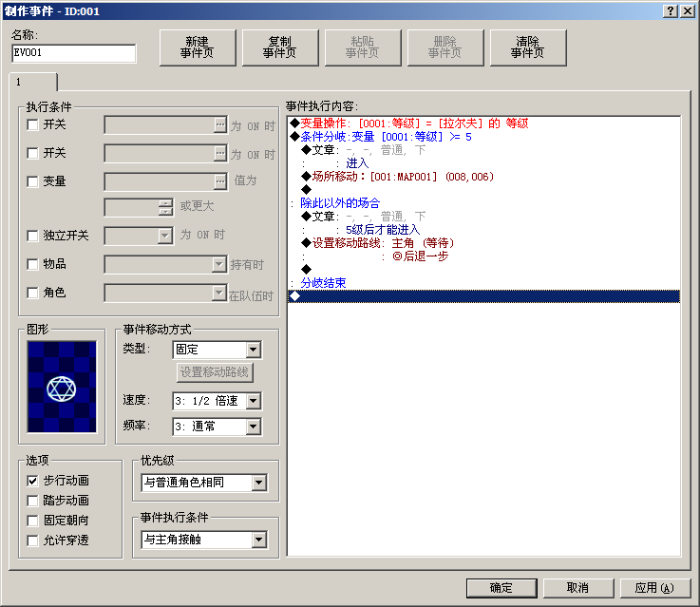Image resolution: width=700 pixels, height=607 pixels.
Task: Enable the 踏步动画 checkbox
Action: 32,501
